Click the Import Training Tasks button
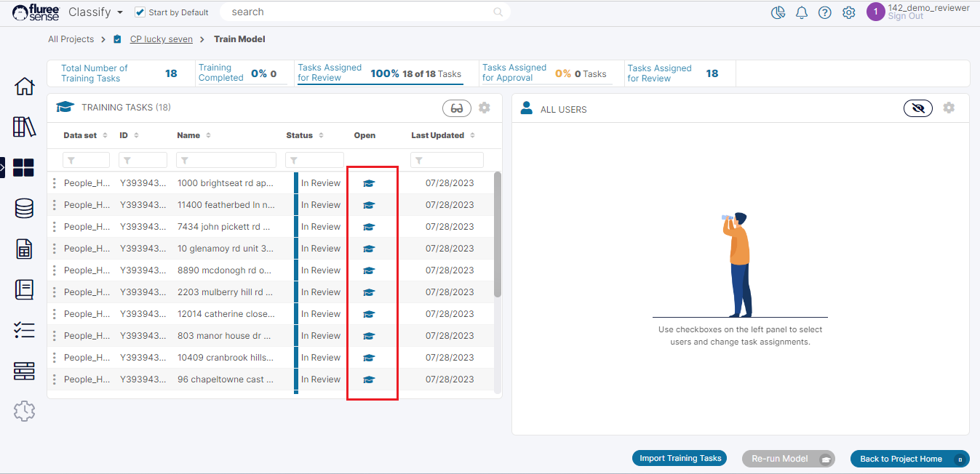980x474 pixels. pyautogui.click(x=680, y=458)
